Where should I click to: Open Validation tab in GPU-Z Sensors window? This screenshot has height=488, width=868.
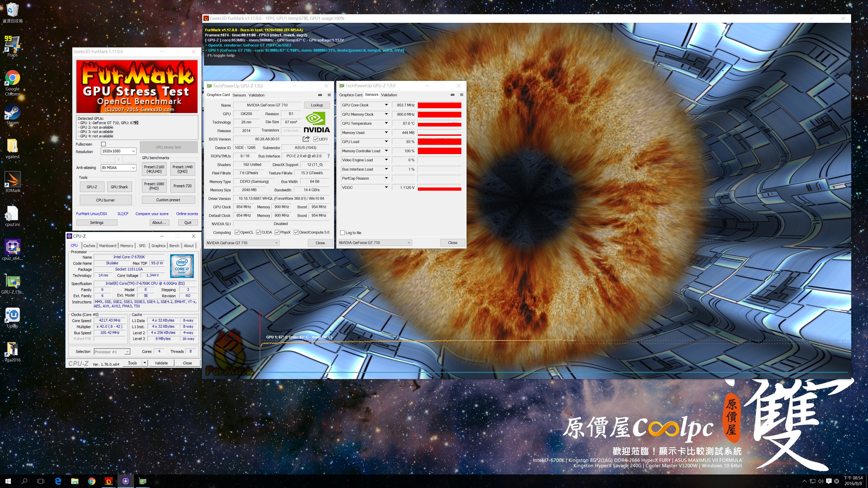pyautogui.click(x=389, y=95)
